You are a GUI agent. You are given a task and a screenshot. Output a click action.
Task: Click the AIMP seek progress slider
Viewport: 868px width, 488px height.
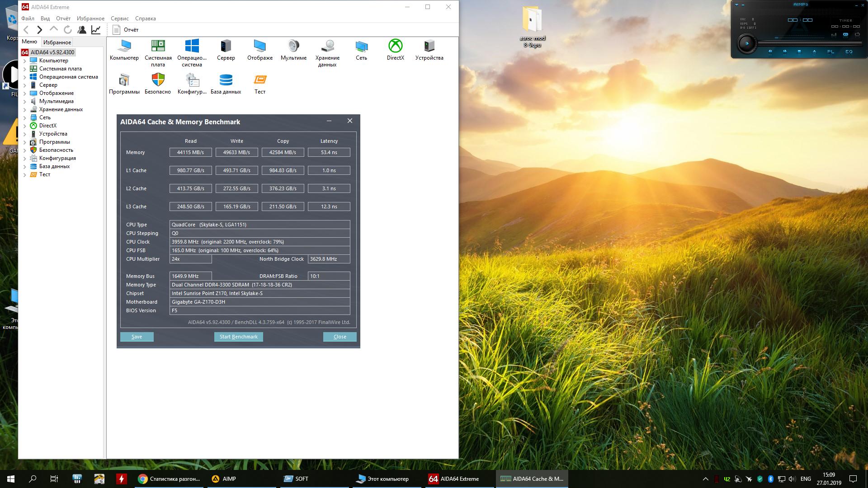[x=809, y=43]
